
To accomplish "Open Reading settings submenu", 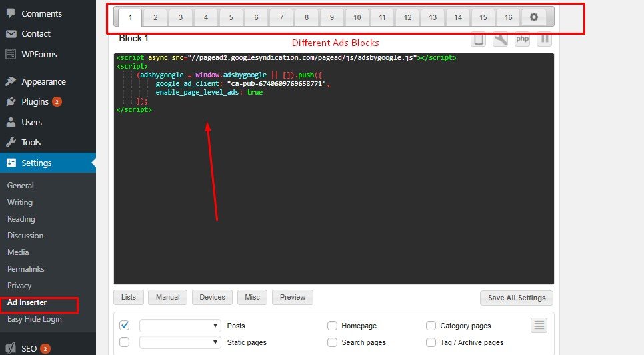I will [x=21, y=219].
